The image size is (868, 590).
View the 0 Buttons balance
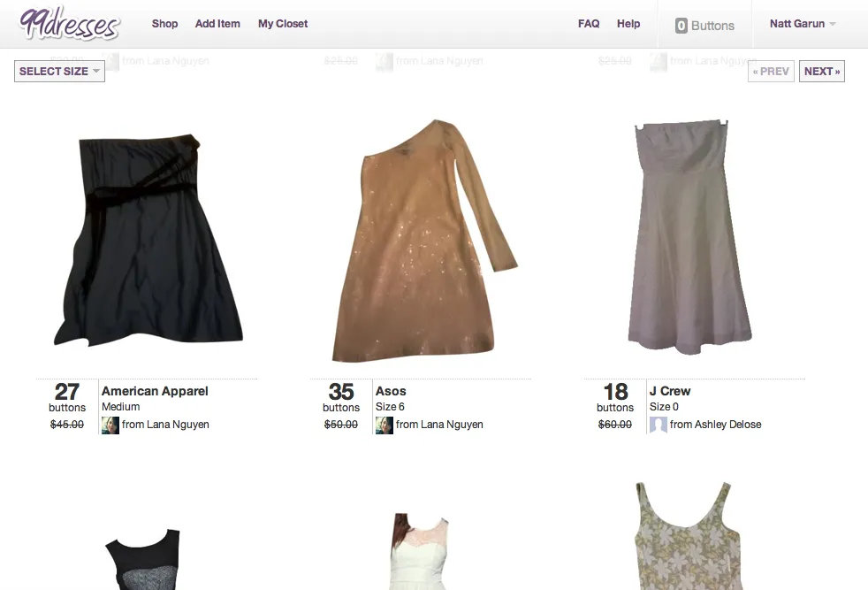pos(704,26)
